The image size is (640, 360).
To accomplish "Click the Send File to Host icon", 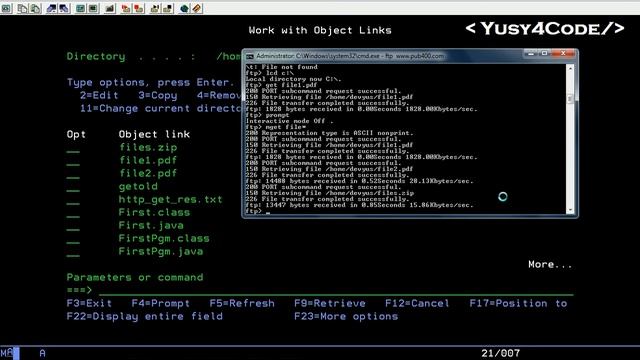I will point(51,8).
